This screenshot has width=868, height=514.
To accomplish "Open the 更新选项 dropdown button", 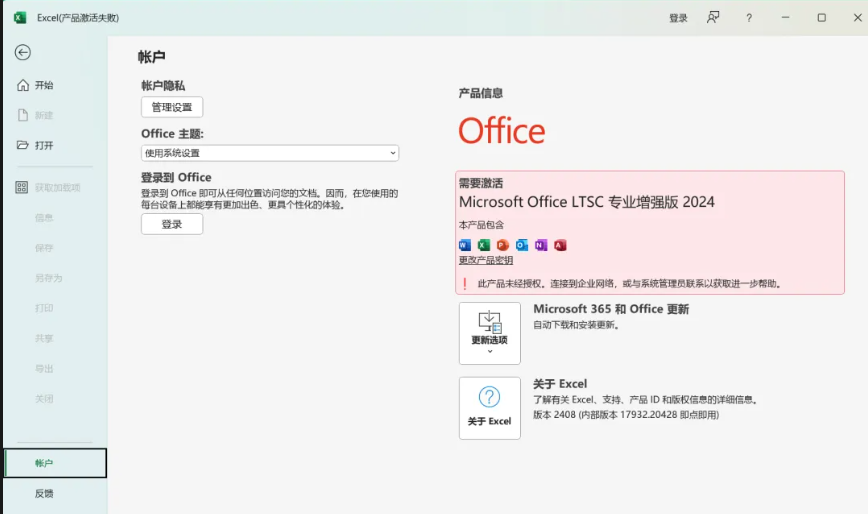I will 490,333.
